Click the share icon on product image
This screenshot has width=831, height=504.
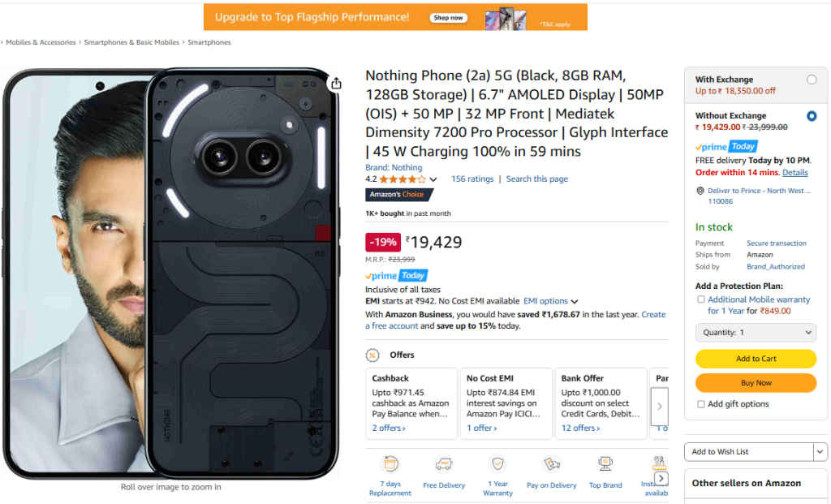336,82
